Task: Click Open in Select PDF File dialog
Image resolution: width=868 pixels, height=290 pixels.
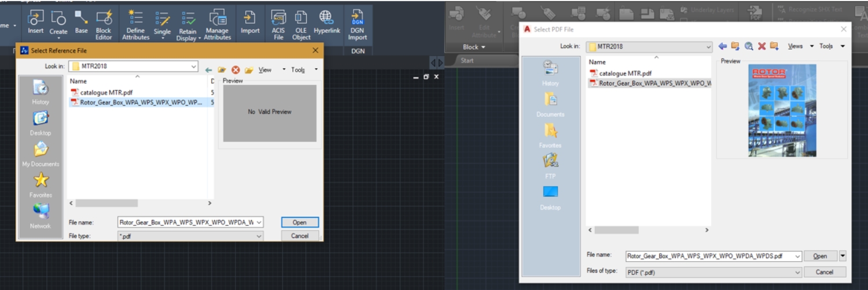Action: pos(820,256)
